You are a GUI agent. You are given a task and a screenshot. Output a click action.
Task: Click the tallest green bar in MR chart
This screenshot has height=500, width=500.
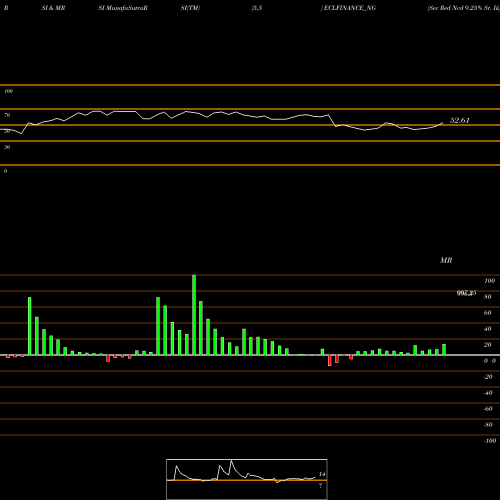click(194, 315)
